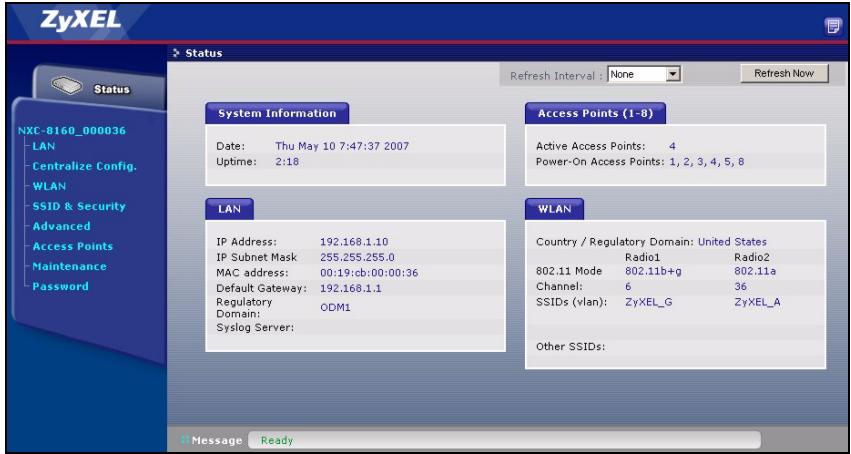Screen dimensions: 851x454
Task: Open the Access Points menu item
Action: tap(73, 246)
